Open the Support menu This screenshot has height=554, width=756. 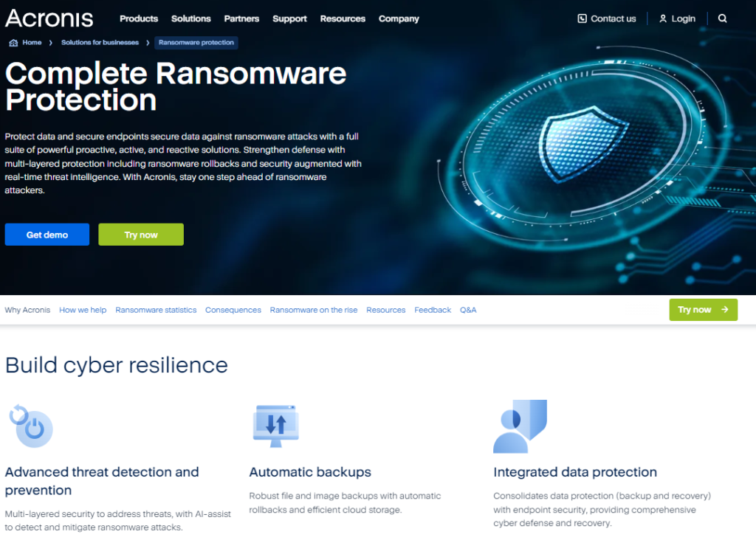[289, 18]
